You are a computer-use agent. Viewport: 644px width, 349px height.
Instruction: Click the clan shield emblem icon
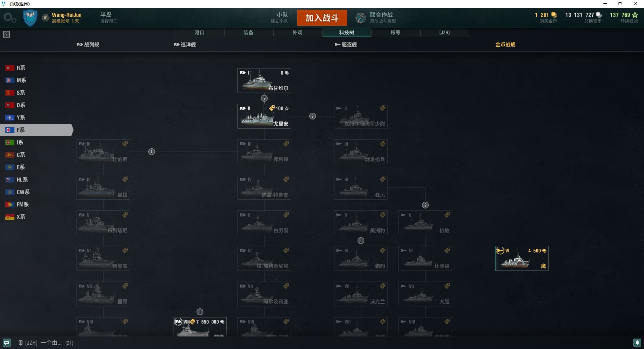click(x=30, y=18)
